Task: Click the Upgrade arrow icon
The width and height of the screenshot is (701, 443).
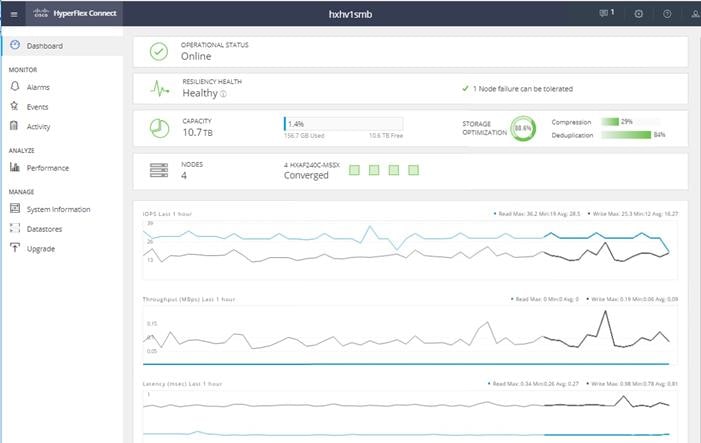Action: pos(15,247)
